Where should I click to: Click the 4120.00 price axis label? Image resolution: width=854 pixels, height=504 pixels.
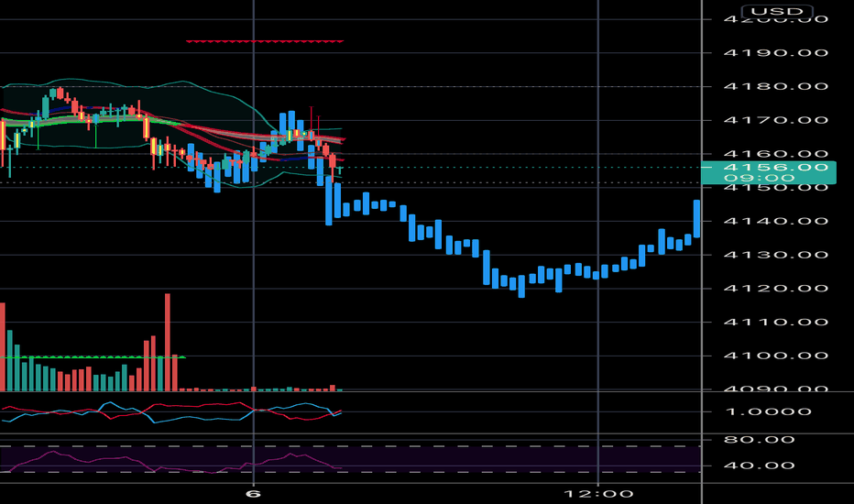(x=775, y=289)
